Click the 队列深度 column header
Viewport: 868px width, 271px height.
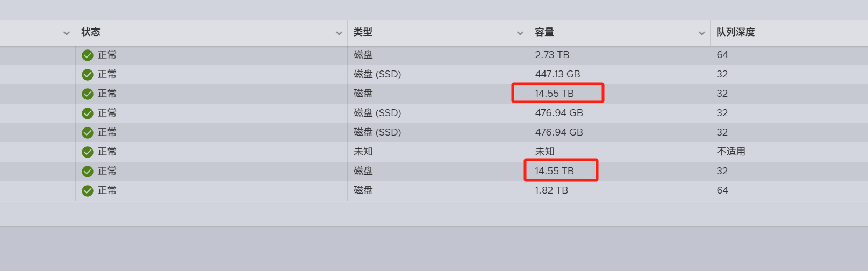coord(735,32)
